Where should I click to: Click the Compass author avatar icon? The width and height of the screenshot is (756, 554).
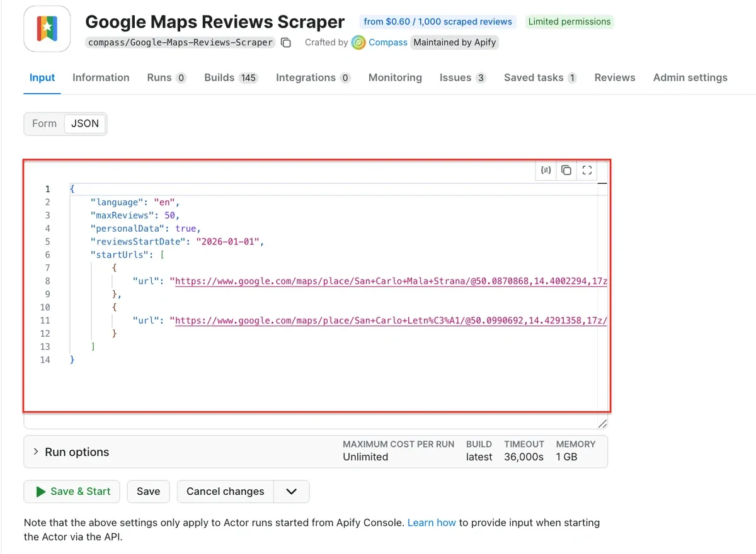[358, 43]
